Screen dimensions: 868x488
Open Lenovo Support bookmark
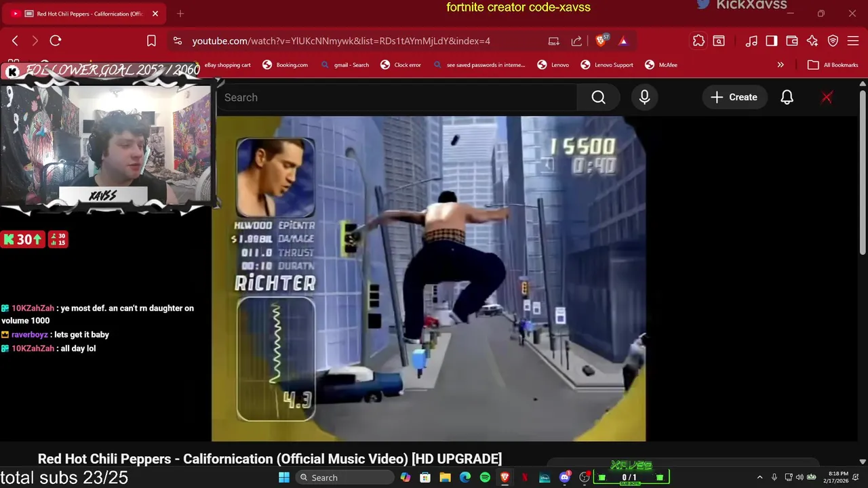[x=607, y=65]
